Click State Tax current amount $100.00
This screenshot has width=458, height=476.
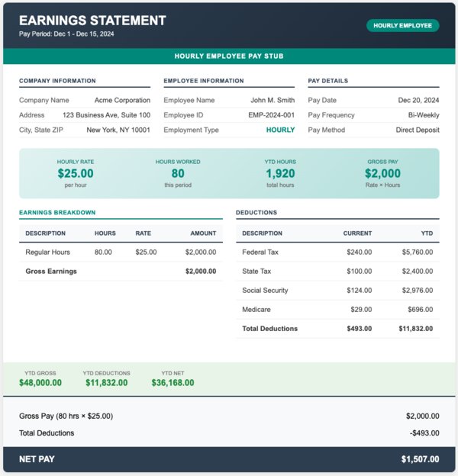pos(360,272)
